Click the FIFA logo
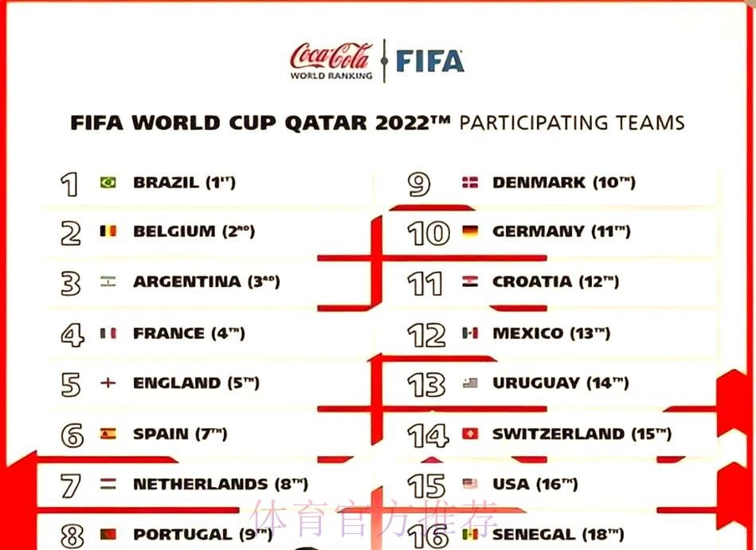 [429, 61]
